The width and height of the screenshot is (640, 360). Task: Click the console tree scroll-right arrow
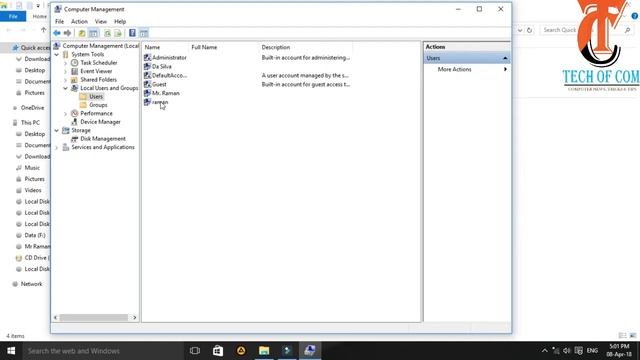(x=135, y=318)
